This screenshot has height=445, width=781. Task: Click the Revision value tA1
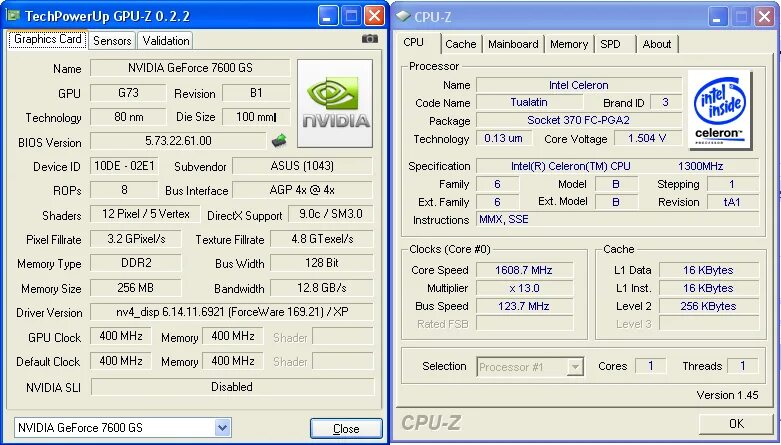pos(732,202)
